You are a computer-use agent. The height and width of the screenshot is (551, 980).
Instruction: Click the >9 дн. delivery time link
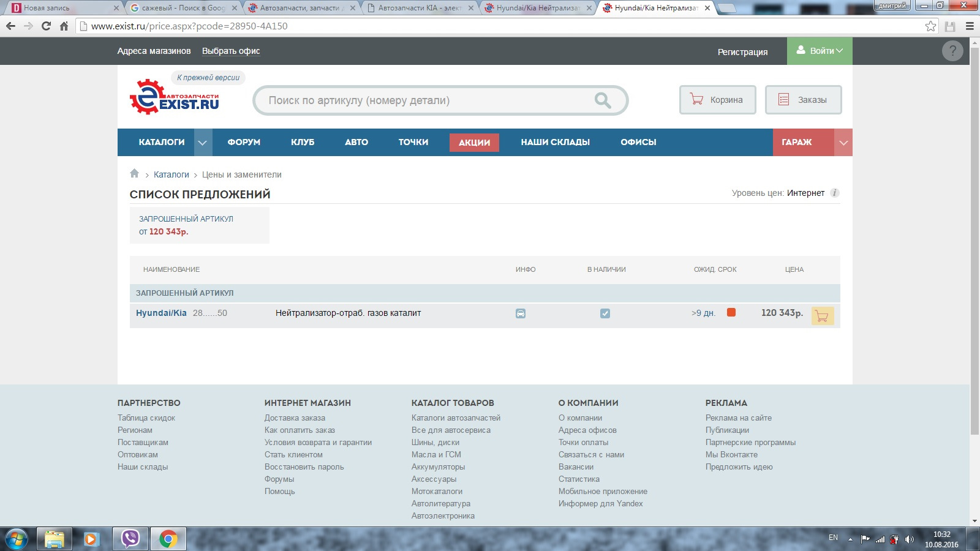coord(703,313)
